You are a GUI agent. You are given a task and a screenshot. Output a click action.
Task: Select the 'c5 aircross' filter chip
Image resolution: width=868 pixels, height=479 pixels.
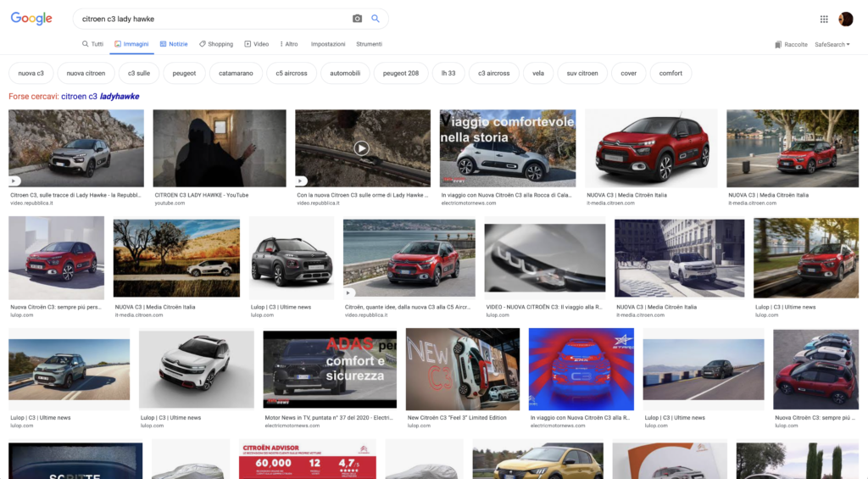291,74
